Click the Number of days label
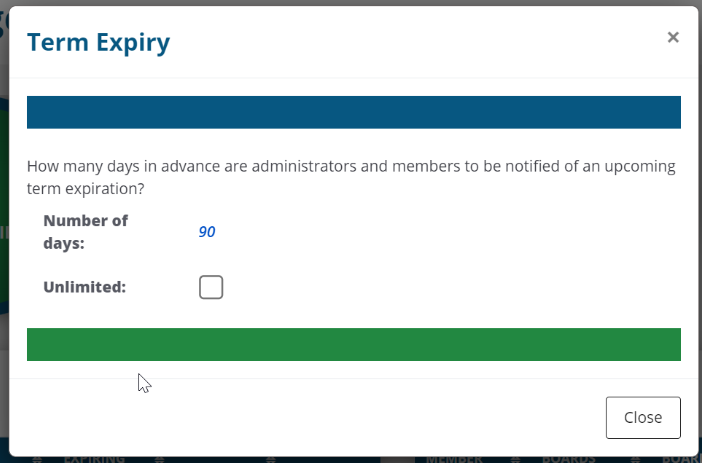 tap(86, 231)
